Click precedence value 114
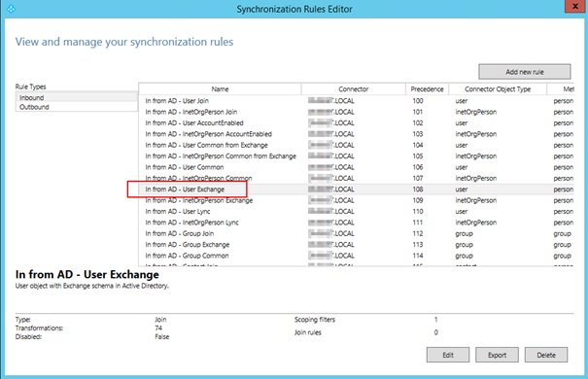The image size is (588, 379). (418, 256)
